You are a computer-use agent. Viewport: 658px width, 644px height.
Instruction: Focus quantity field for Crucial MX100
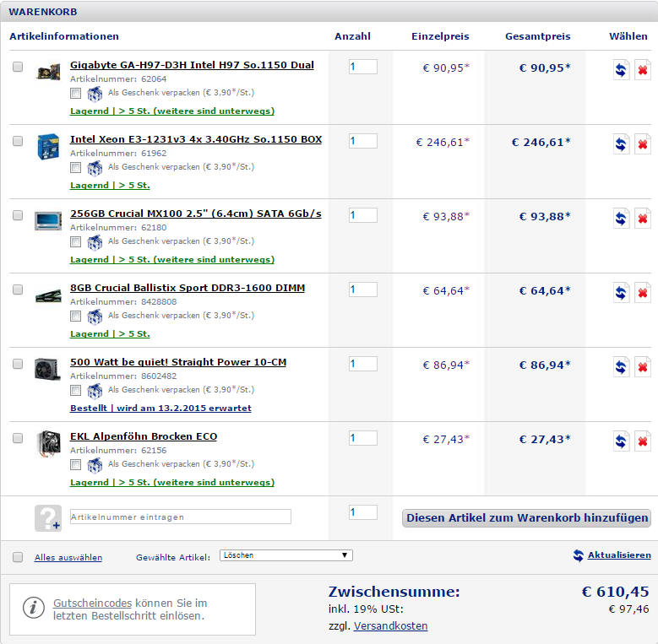(363, 215)
